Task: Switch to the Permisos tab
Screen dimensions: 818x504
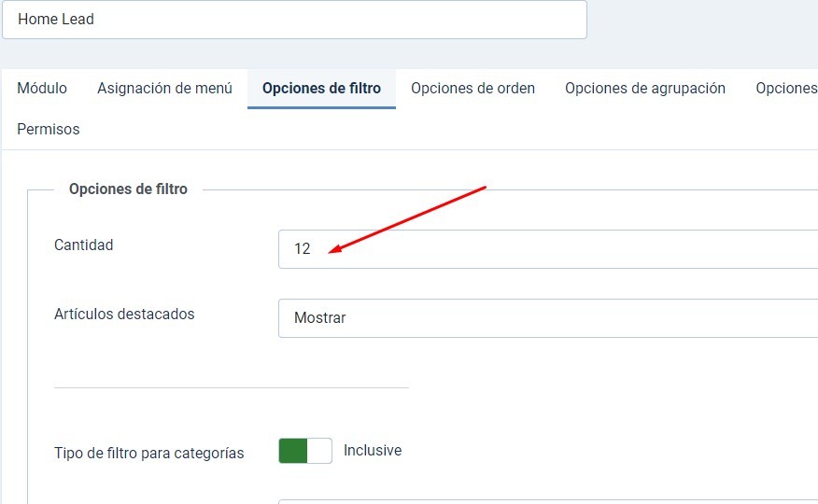Action: click(48, 130)
